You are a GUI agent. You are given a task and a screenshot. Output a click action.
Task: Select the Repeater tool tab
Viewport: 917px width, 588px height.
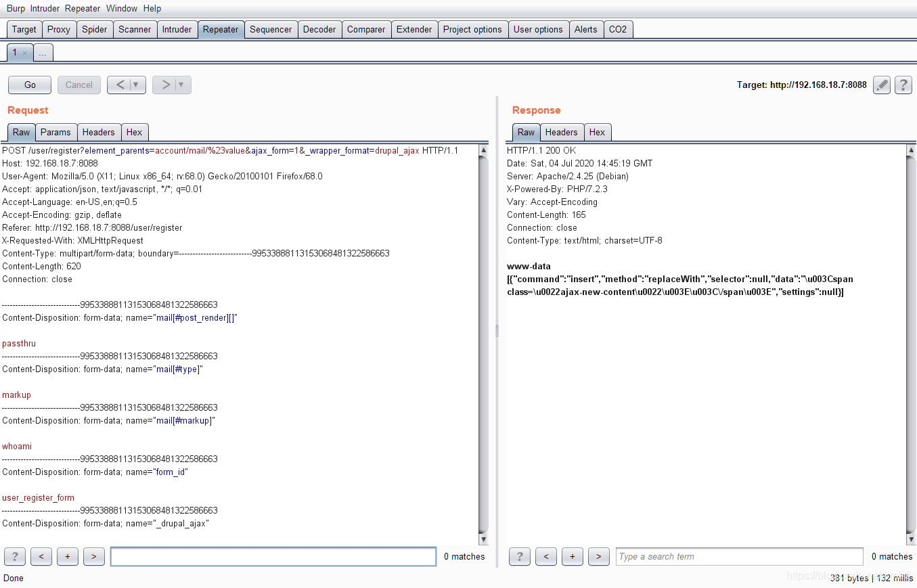click(x=221, y=29)
